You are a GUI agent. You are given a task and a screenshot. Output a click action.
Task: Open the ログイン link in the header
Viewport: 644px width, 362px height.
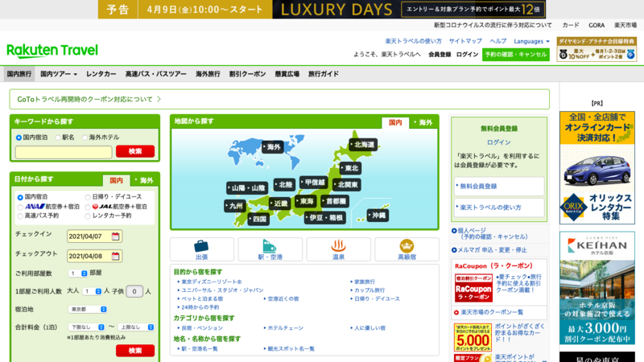point(468,55)
